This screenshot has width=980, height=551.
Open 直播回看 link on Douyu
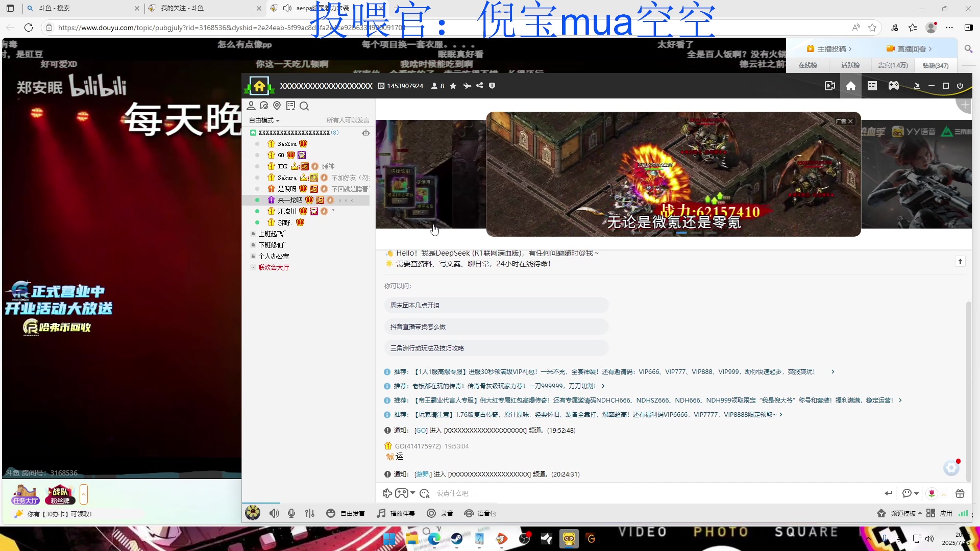(909, 49)
